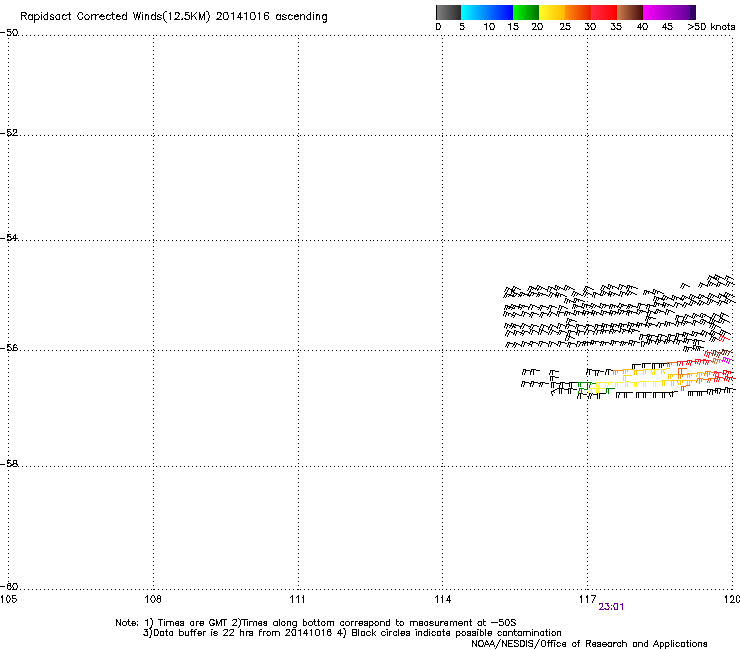The height and width of the screenshot is (650, 740).
Task: Select the yellow 20-25 knots legend band
Action: coord(552,12)
